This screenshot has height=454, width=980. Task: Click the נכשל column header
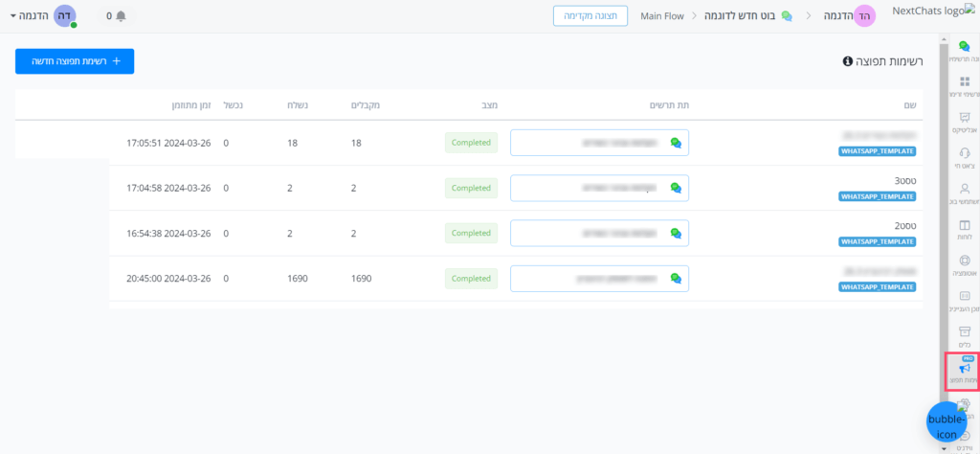point(234,104)
